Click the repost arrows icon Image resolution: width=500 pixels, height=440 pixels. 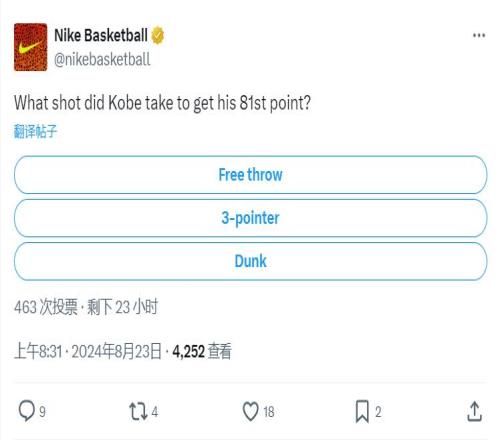(x=138, y=411)
